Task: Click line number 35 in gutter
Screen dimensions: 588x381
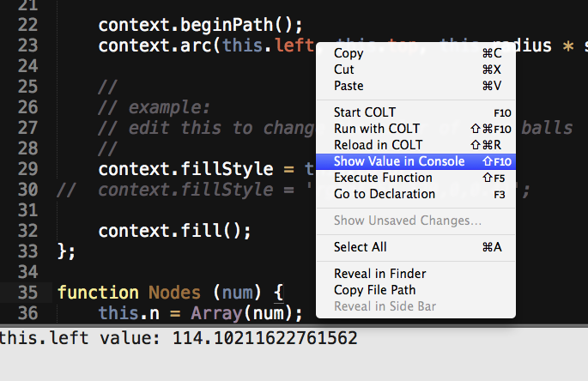Action: tap(27, 293)
